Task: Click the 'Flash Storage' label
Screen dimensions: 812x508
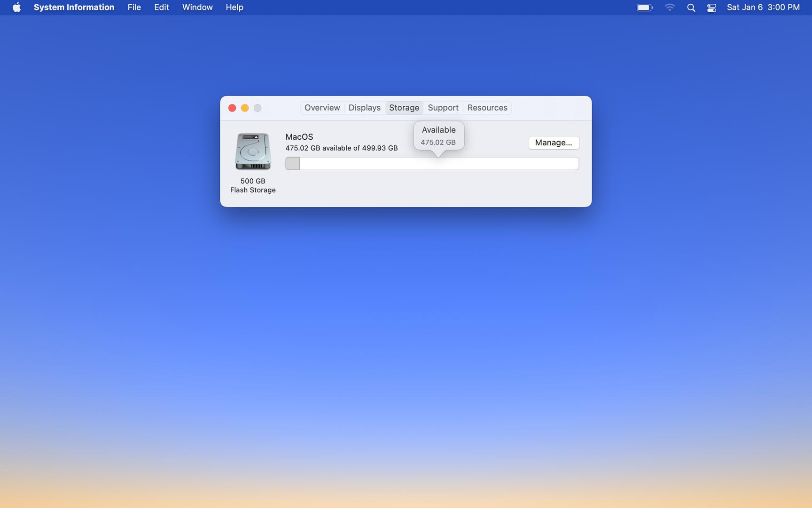Action: 253,190
